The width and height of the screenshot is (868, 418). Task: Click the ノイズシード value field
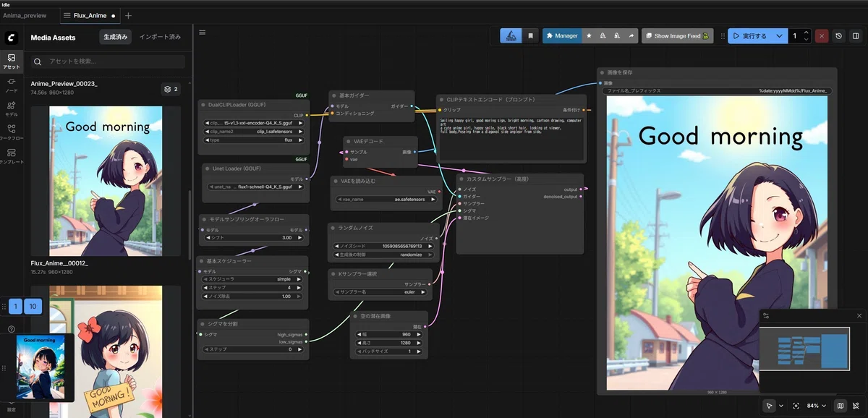click(x=383, y=246)
